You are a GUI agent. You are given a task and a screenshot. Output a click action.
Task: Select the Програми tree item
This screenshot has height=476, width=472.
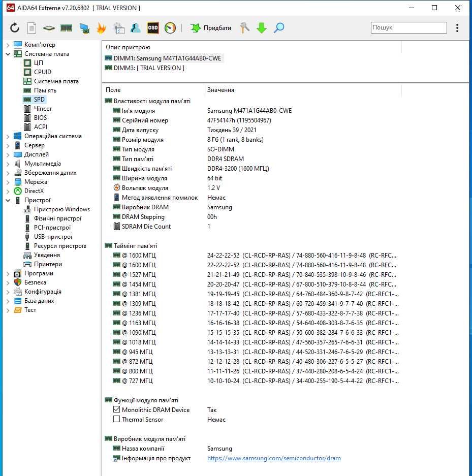(39, 273)
